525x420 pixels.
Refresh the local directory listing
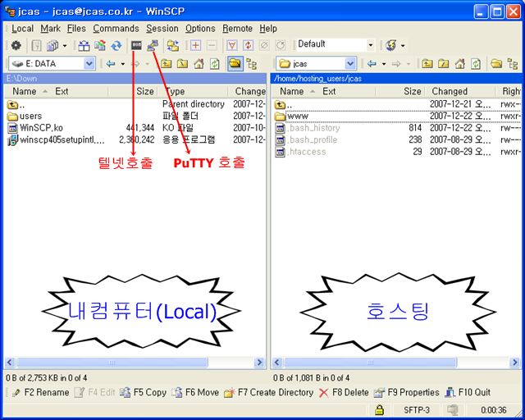215,64
